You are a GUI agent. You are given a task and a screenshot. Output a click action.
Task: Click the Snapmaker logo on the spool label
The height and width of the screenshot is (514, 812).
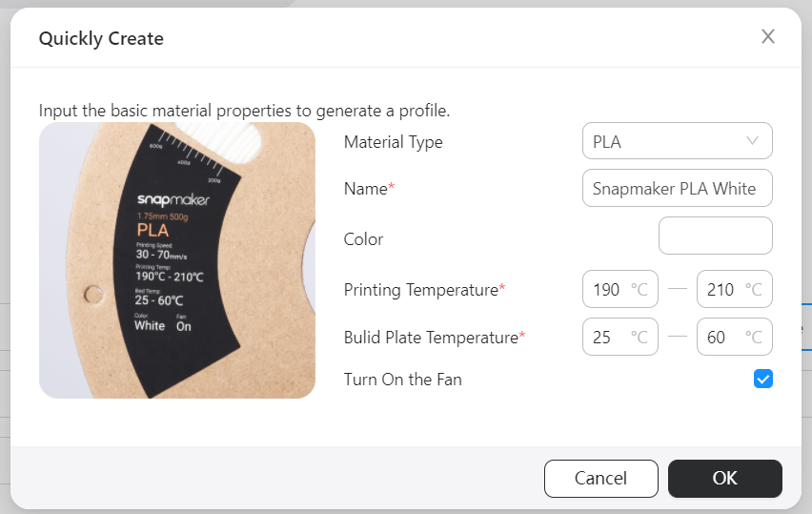pos(173,201)
